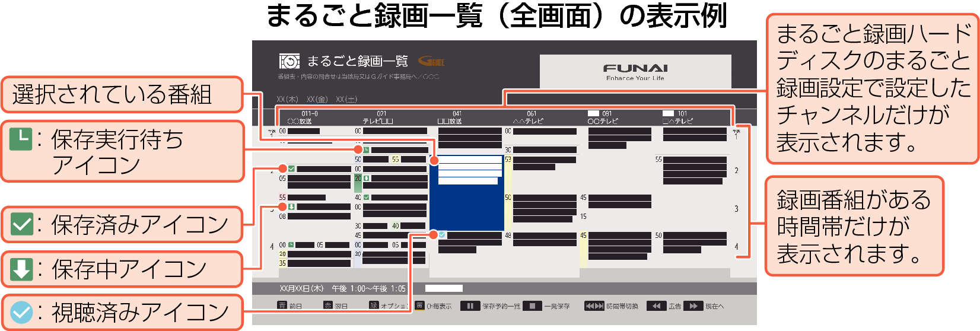Click the まるごと録画一覧 recording icon
This screenshot has height=331, width=980.
point(289,62)
